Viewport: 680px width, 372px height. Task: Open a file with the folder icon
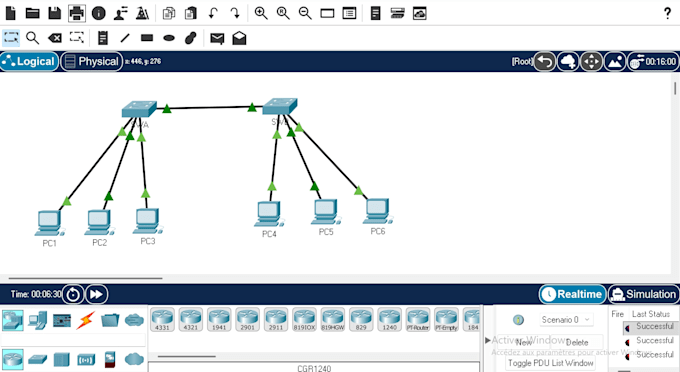[33, 13]
